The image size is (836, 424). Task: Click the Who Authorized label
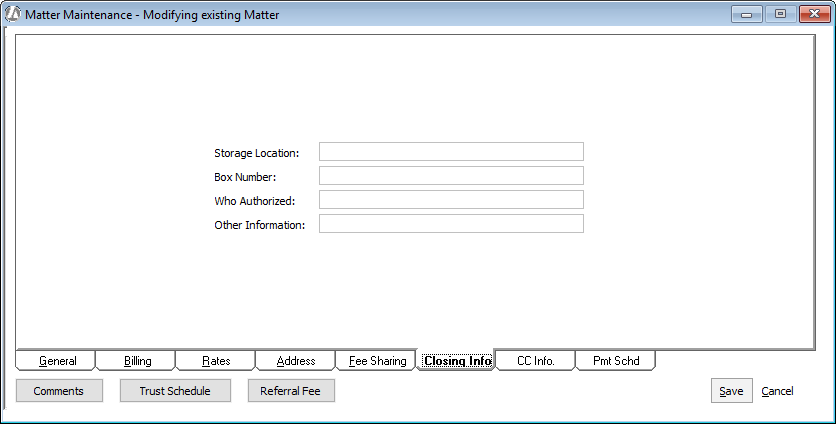point(255,201)
